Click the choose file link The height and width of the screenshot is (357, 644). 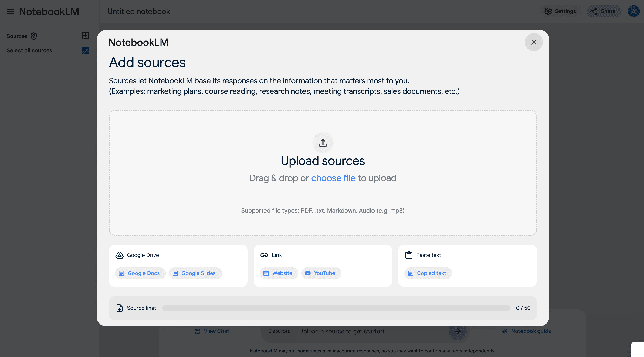(333, 178)
